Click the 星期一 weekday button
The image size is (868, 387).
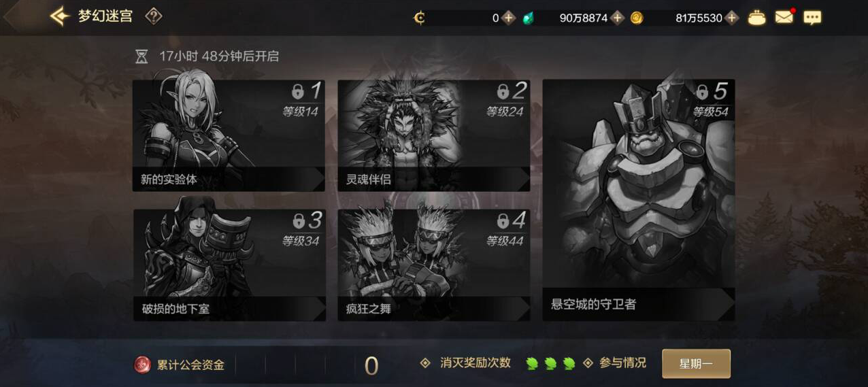[x=696, y=364]
